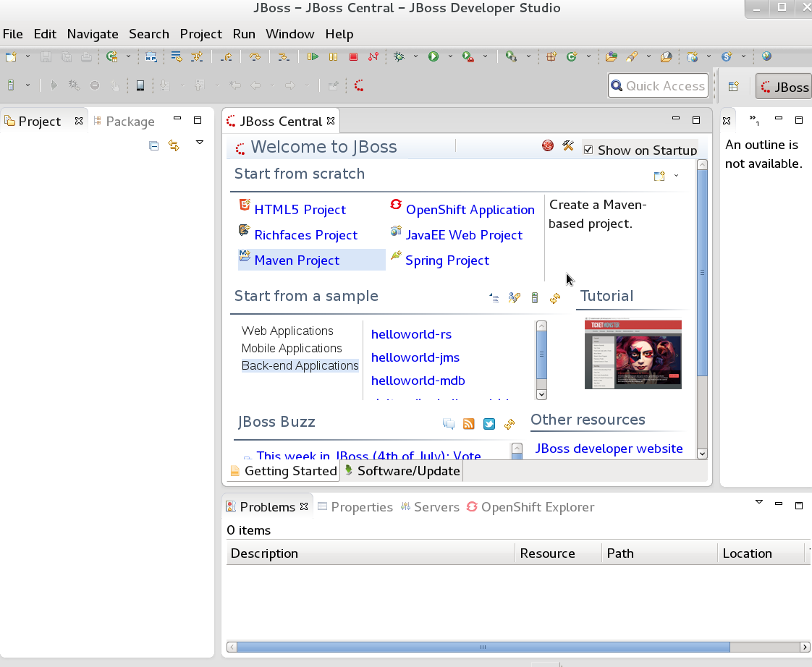Click the MP Maven profile toolbar icon
This screenshot has width=812, height=667.
[151, 56]
